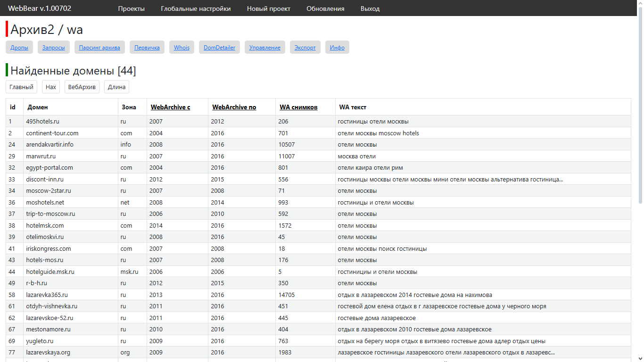Image resolution: width=644 pixels, height=362 pixels.
Task: Click Выход to log out
Action: [370, 8]
